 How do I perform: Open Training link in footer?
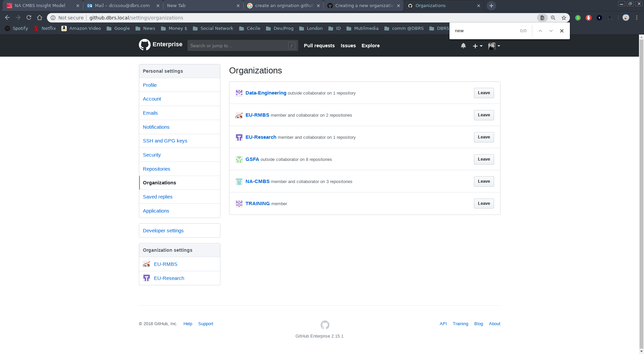(460, 323)
